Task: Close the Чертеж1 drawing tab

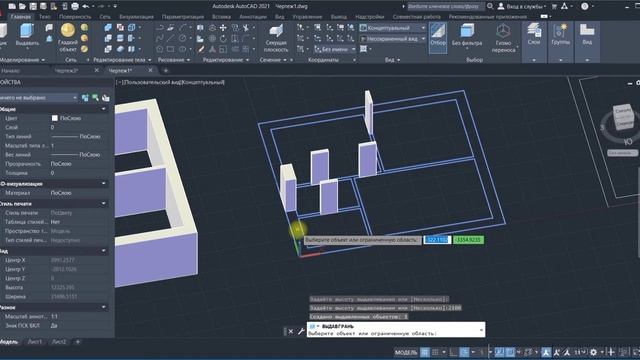Action: 150,71
